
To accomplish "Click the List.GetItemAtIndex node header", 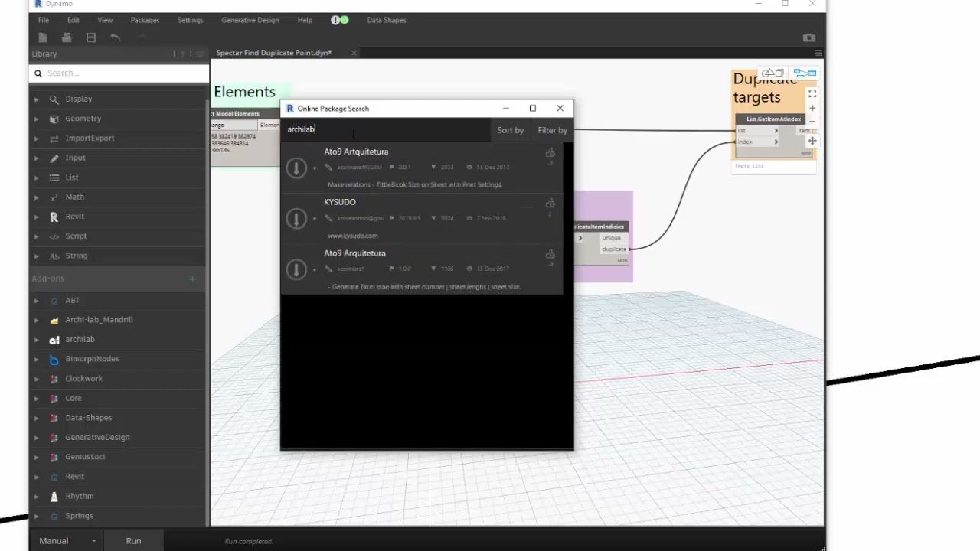I will (x=774, y=119).
